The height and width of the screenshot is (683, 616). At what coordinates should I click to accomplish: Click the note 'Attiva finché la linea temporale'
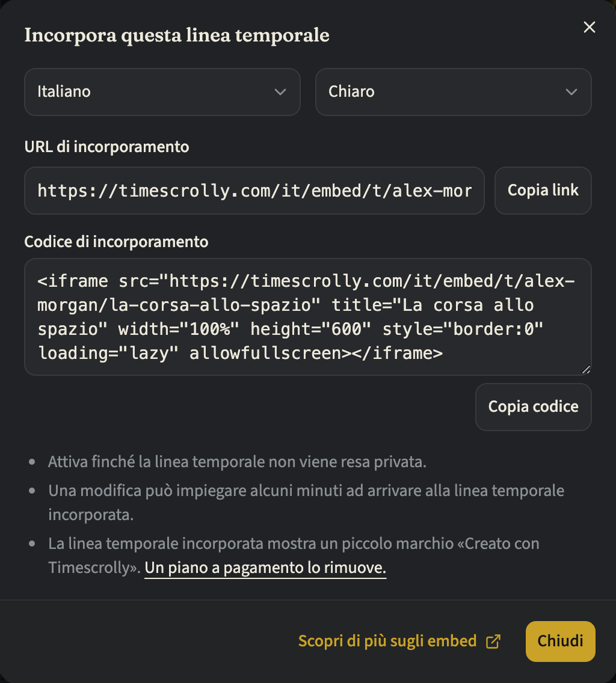tap(237, 462)
